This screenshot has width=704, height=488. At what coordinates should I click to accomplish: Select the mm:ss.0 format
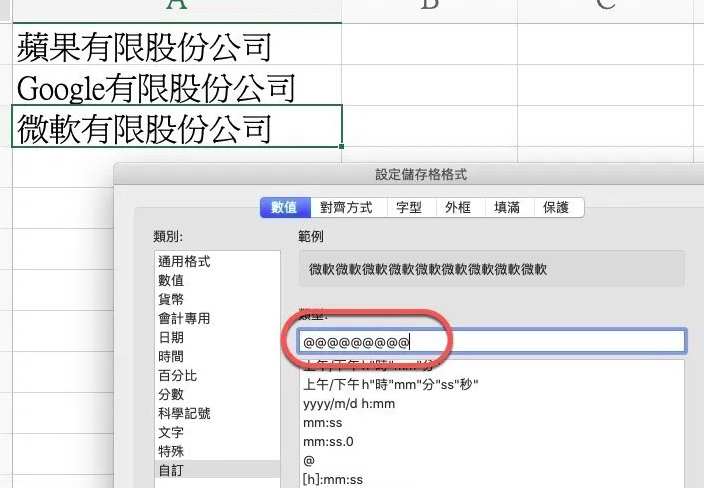pos(492,442)
